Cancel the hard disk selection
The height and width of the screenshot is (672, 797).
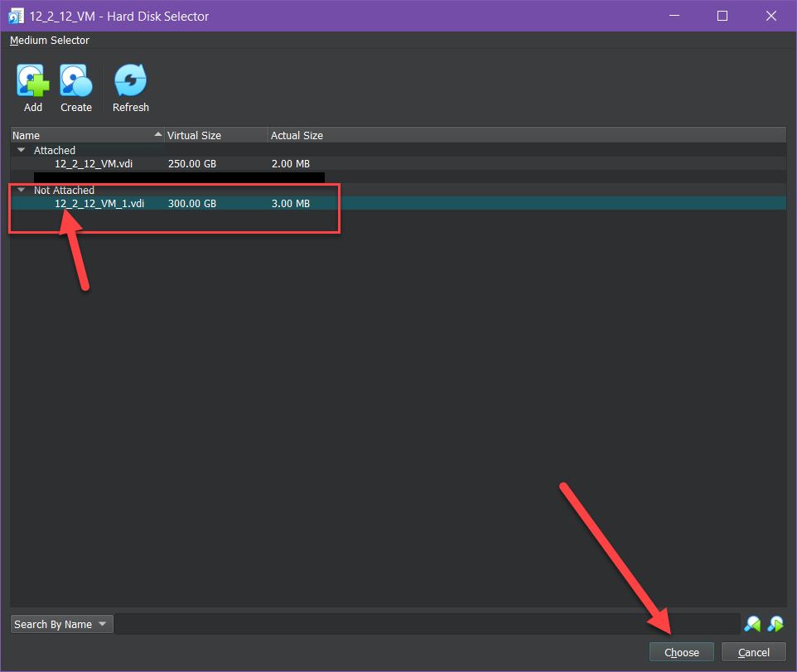tap(753, 652)
